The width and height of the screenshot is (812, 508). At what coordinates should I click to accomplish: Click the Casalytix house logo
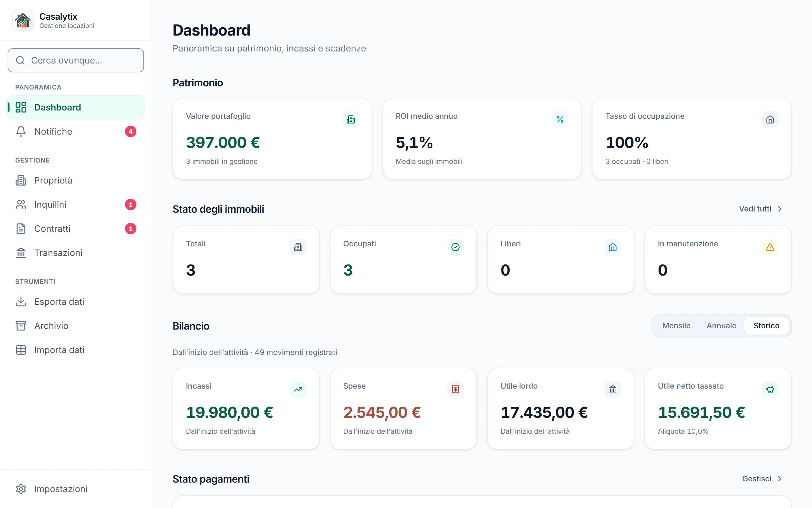click(23, 20)
